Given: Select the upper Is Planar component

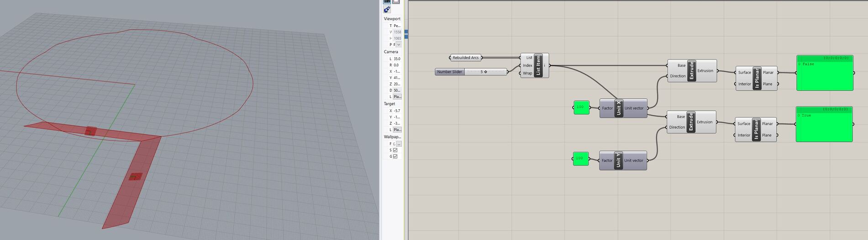Looking at the screenshot, I should [x=757, y=78].
